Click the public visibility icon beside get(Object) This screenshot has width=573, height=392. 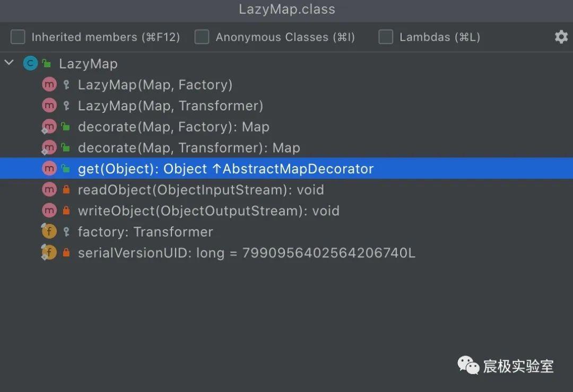click(x=66, y=169)
